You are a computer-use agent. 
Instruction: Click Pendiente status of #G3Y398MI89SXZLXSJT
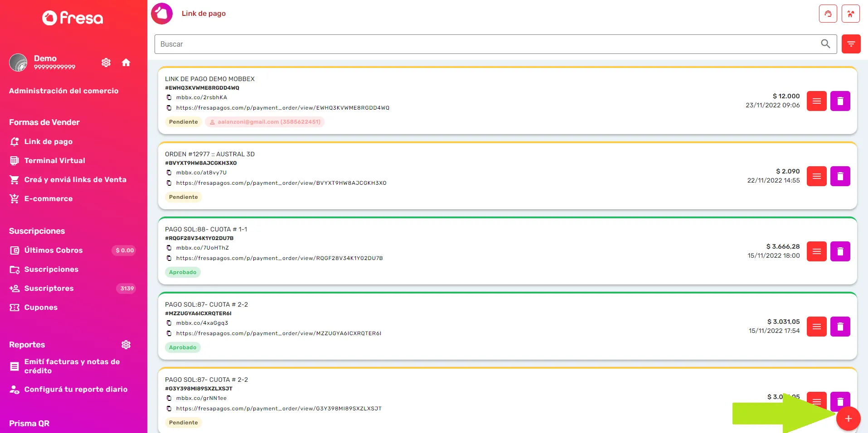pyautogui.click(x=184, y=423)
